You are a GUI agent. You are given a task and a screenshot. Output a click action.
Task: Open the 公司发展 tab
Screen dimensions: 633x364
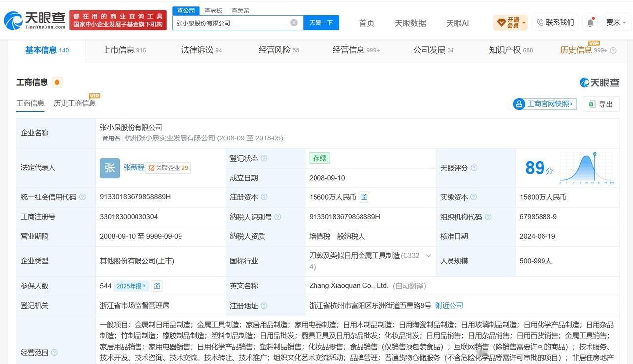[433, 50]
